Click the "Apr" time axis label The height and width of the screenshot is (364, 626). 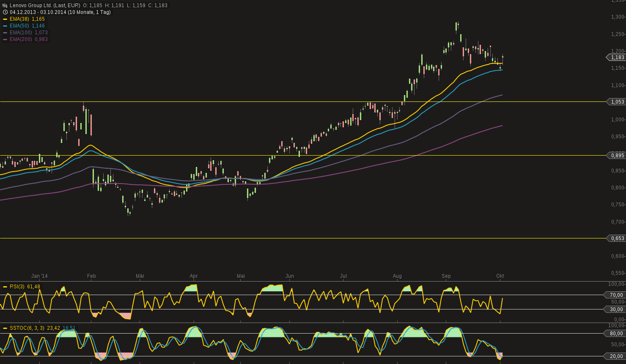194,276
